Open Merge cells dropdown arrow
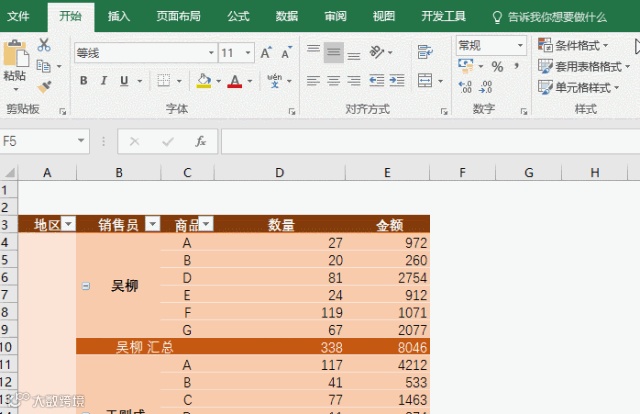The height and width of the screenshot is (414, 640). tap(440, 81)
